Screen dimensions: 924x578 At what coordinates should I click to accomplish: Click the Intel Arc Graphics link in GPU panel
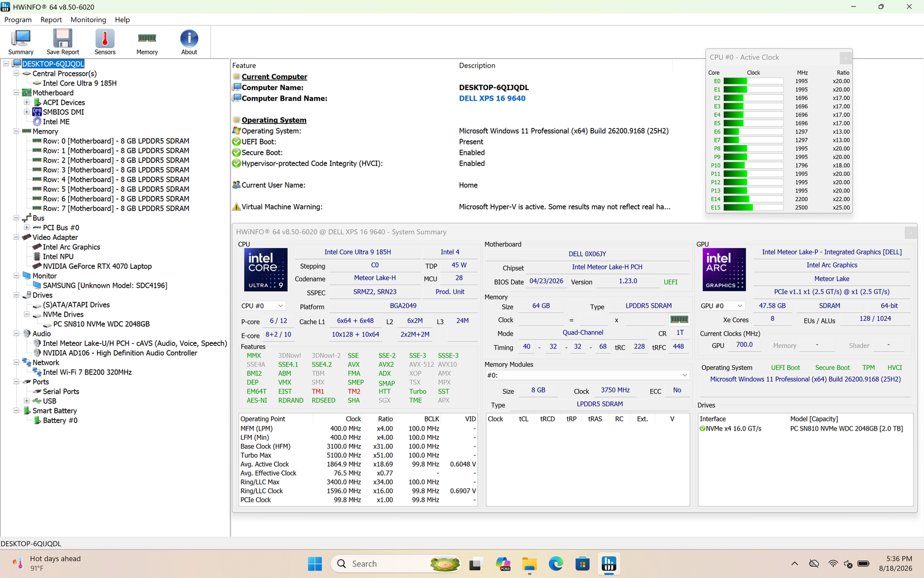click(x=832, y=265)
